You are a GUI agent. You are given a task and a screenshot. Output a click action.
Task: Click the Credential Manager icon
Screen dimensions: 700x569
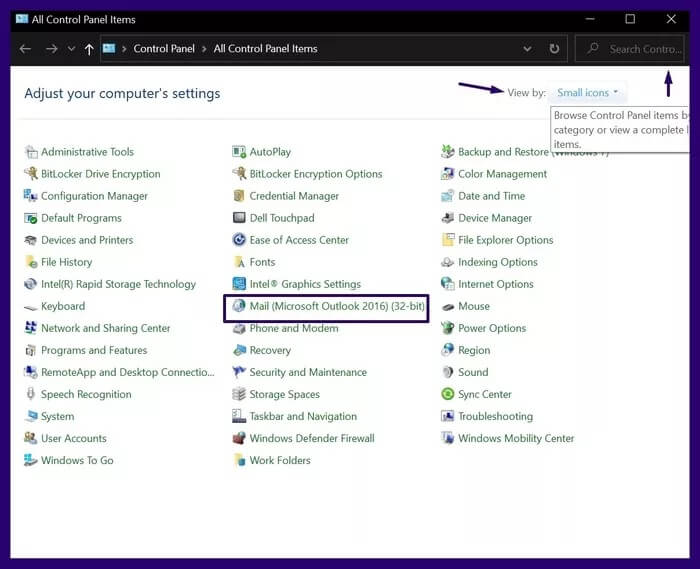click(x=239, y=196)
